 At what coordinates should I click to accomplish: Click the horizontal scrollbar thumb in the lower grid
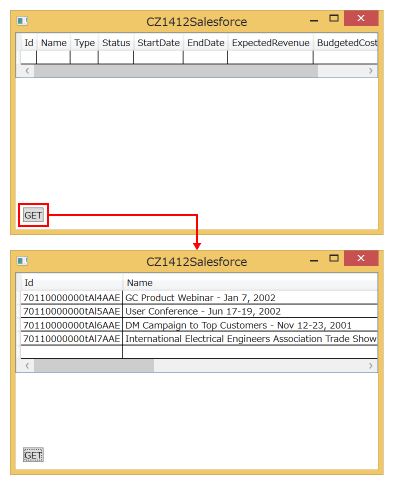(94, 366)
